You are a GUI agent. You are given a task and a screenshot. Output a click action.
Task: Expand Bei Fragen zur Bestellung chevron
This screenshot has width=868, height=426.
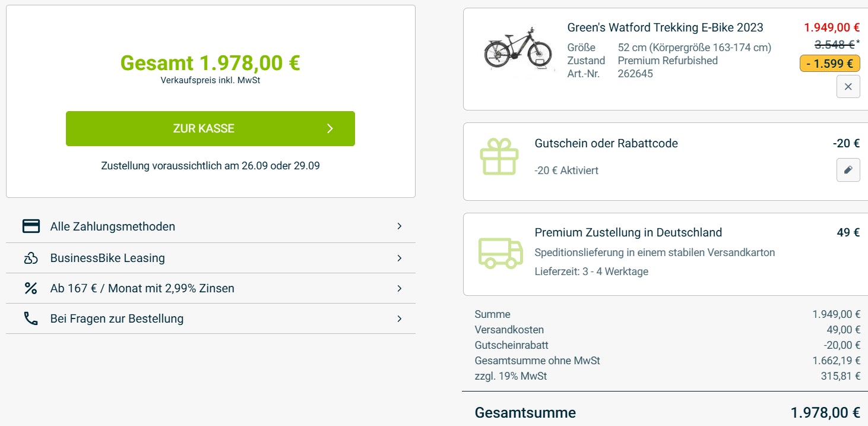click(400, 318)
